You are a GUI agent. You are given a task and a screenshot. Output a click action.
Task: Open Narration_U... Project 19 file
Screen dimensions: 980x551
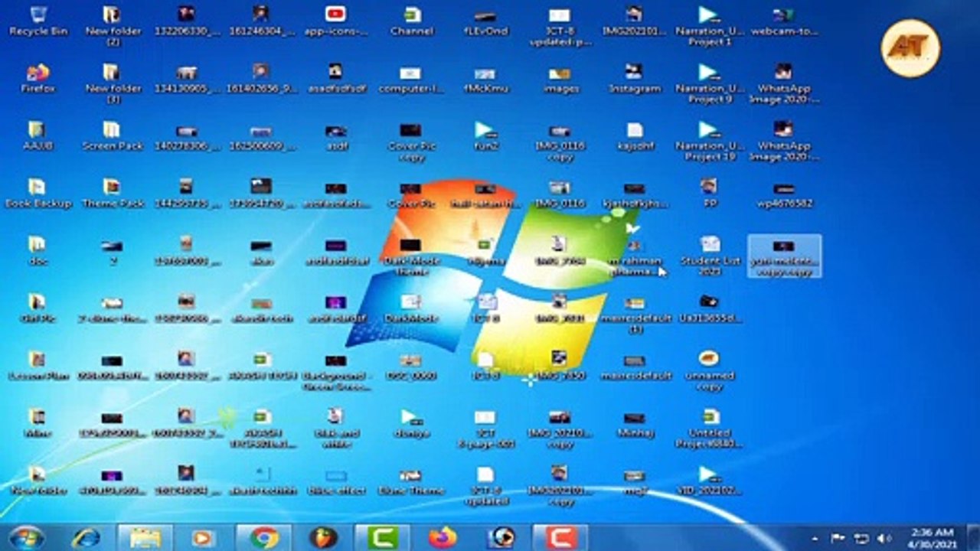[x=710, y=142]
